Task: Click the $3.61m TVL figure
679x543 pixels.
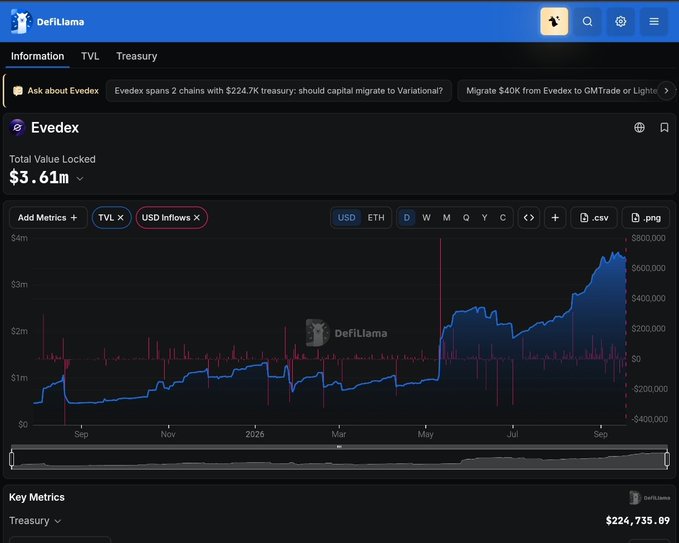Action: coord(39,178)
